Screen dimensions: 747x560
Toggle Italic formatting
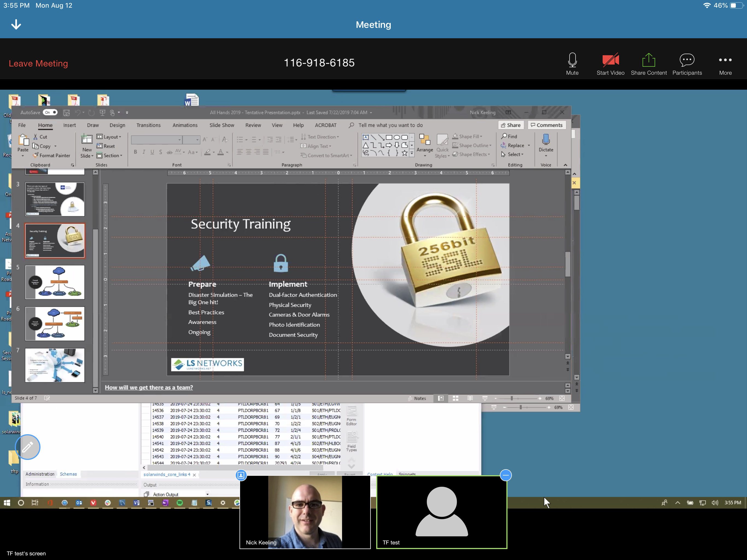144,152
